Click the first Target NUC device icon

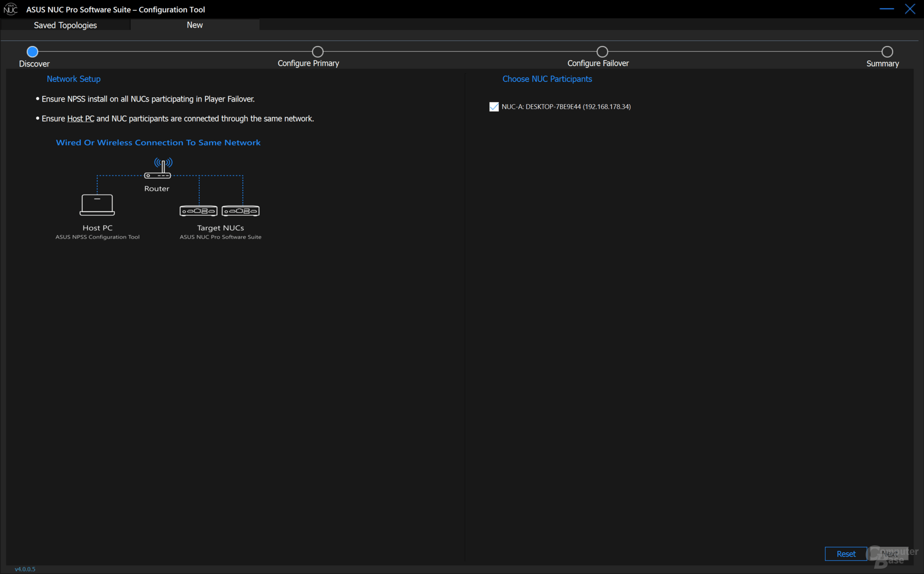(199, 211)
